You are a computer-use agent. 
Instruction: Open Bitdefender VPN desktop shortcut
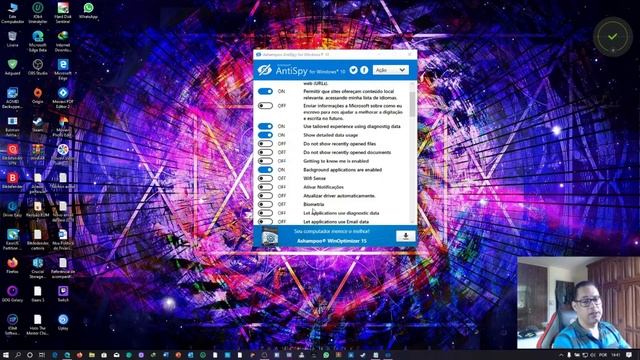12,155
